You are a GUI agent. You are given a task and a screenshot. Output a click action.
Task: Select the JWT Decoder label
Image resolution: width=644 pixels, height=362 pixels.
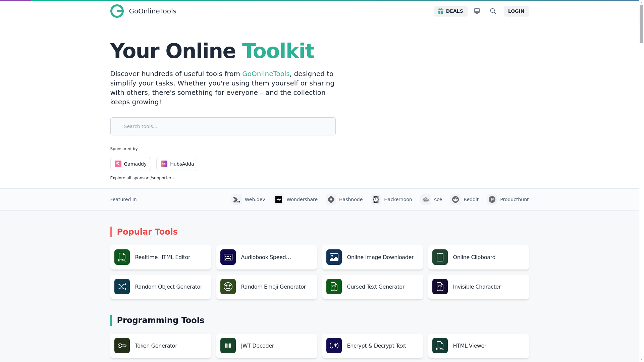pos(258,346)
